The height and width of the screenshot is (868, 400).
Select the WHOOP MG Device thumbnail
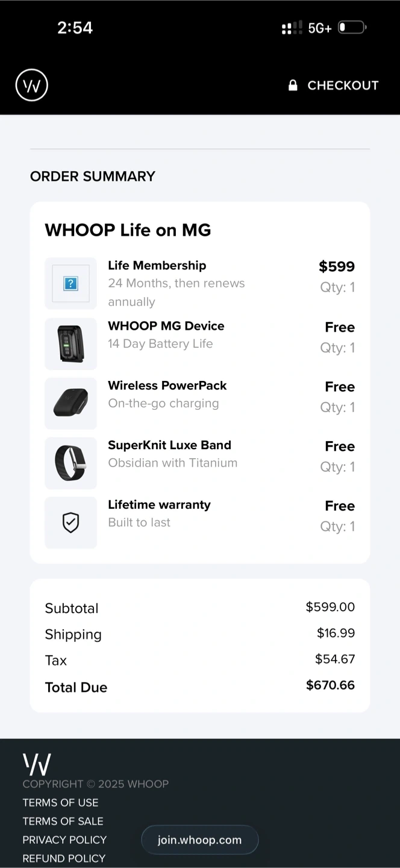pyautogui.click(x=70, y=344)
